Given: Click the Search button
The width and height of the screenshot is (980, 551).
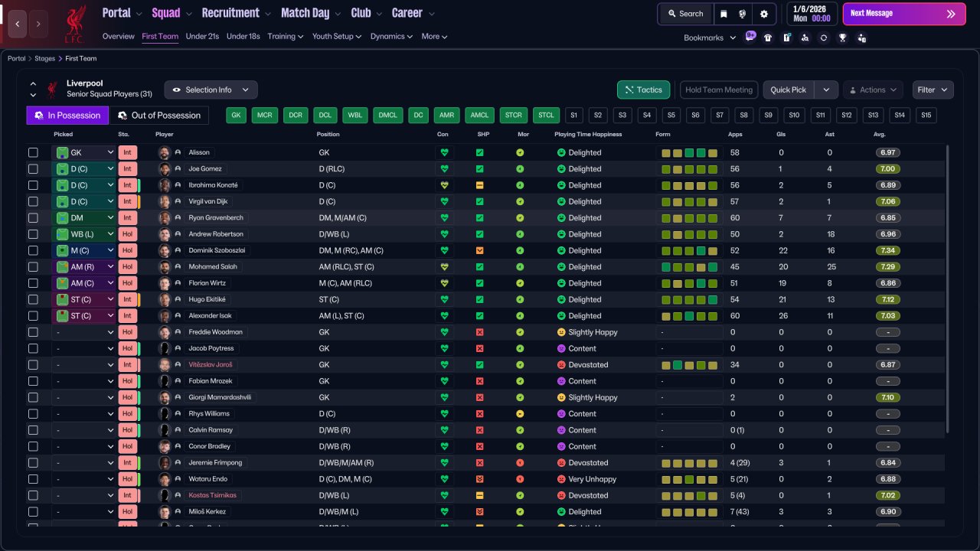Looking at the screenshot, I should 685,14.
